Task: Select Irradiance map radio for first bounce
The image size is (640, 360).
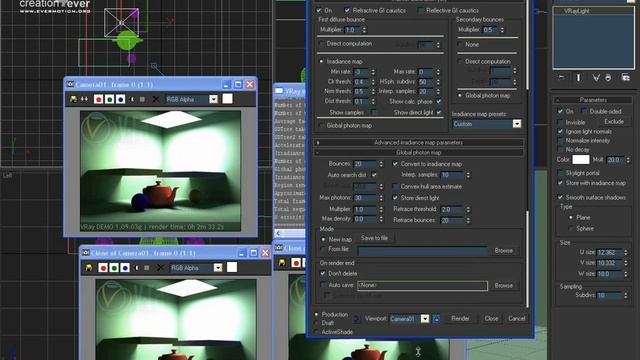Action: (x=321, y=61)
